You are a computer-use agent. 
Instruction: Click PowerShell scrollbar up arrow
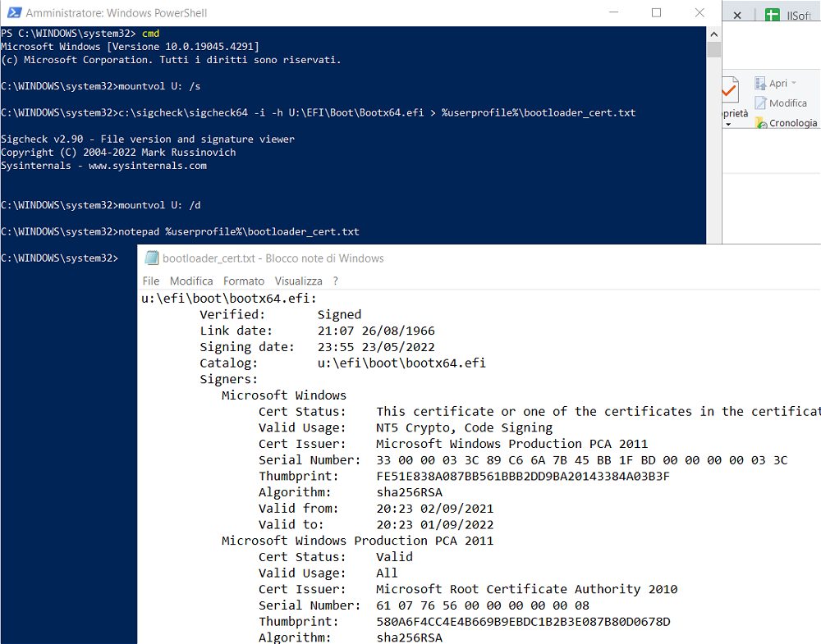[x=713, y=33]
